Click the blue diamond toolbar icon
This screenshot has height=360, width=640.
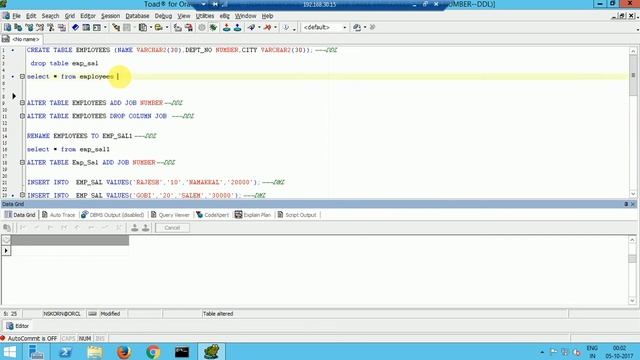click(x=75, y=27)
